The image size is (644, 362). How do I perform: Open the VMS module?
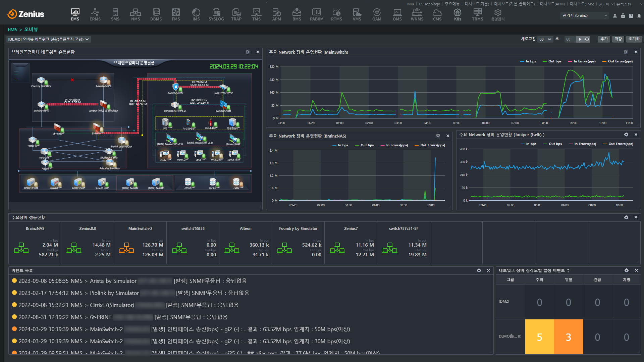pyautogui.click(x=357, y=14)
